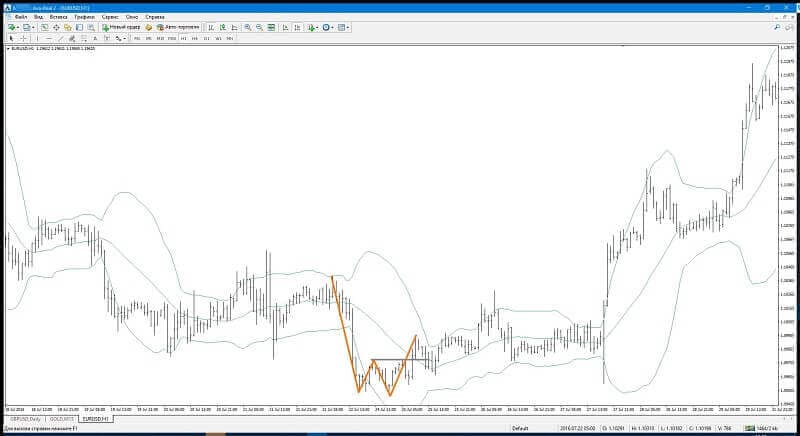Pick the horizontal line drawing tool
800x436 pixels.
point(49,38)
